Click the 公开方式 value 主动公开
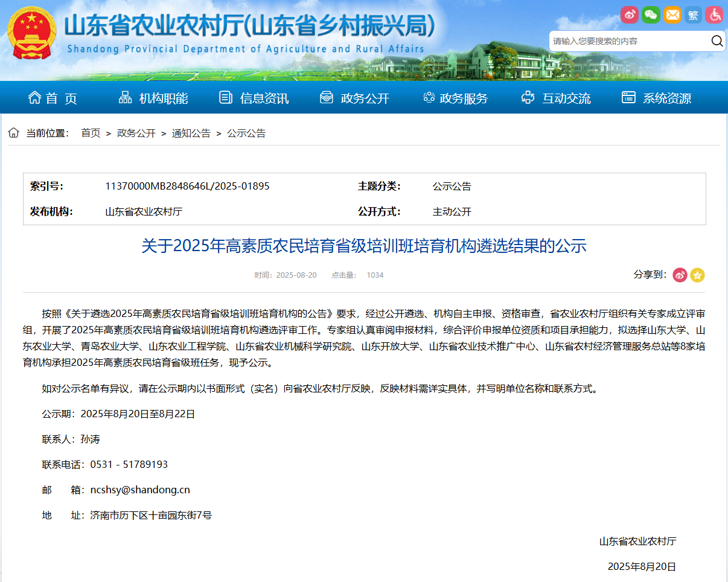 pos(452,212)
